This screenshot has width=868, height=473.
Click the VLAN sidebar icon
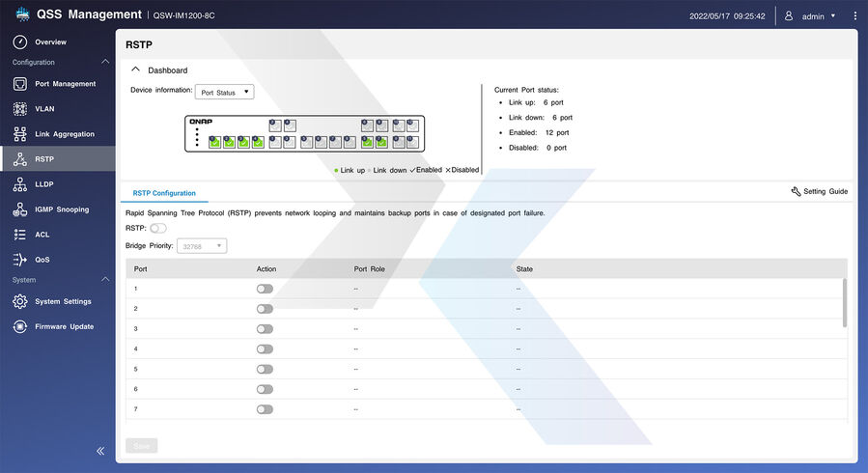[19, 109]
